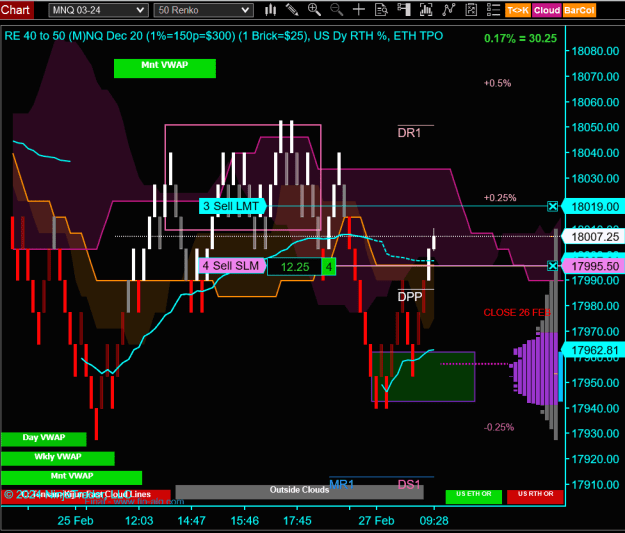Click the 15:46 time label

pos(244,521)
